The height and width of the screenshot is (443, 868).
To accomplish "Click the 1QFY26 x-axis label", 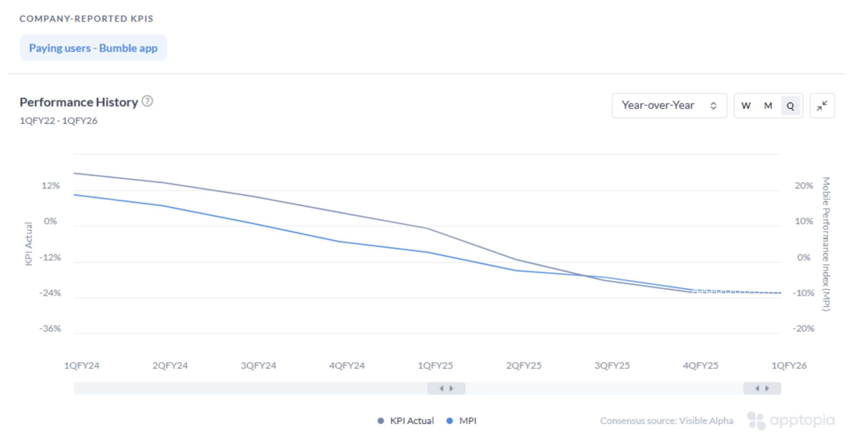I will (789, 365).
